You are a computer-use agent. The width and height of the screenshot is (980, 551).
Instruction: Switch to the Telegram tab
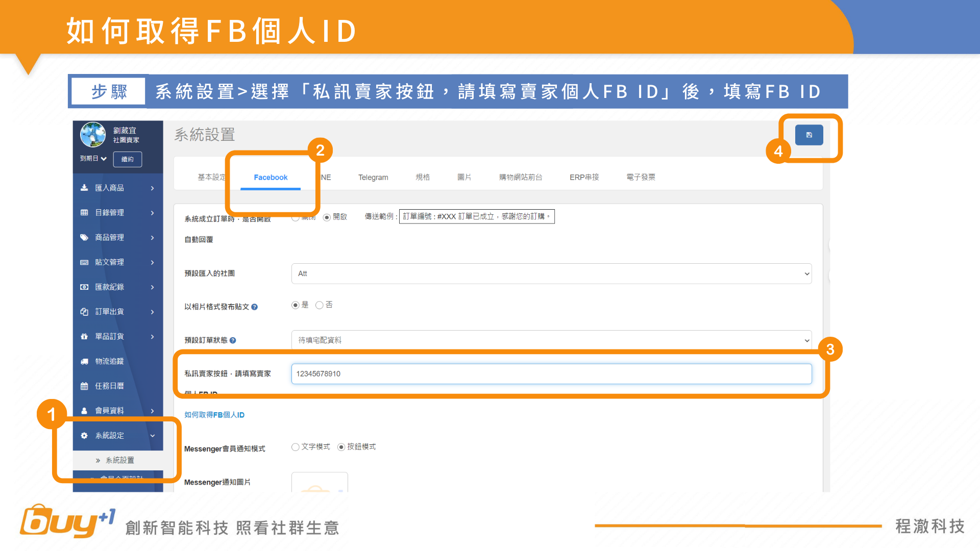tap(373, 178)
